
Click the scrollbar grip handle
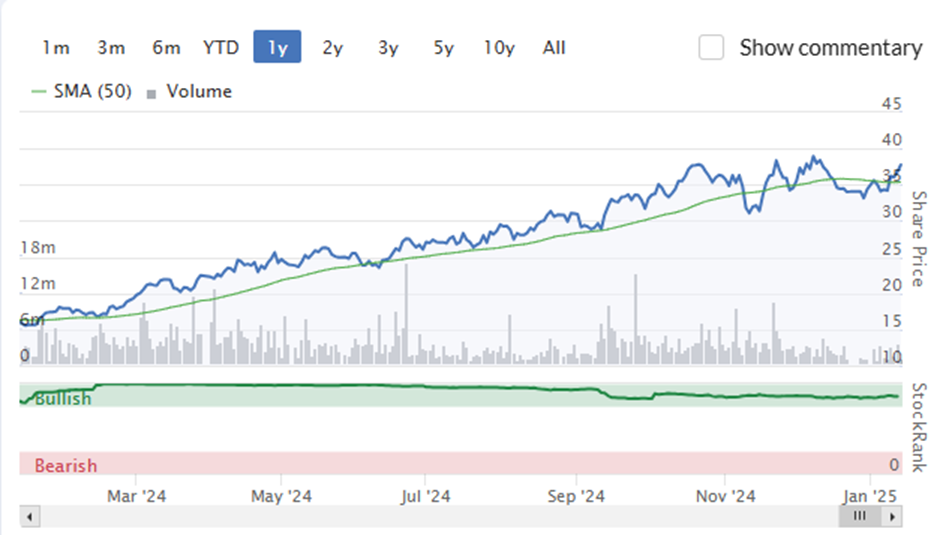(860, 516)
